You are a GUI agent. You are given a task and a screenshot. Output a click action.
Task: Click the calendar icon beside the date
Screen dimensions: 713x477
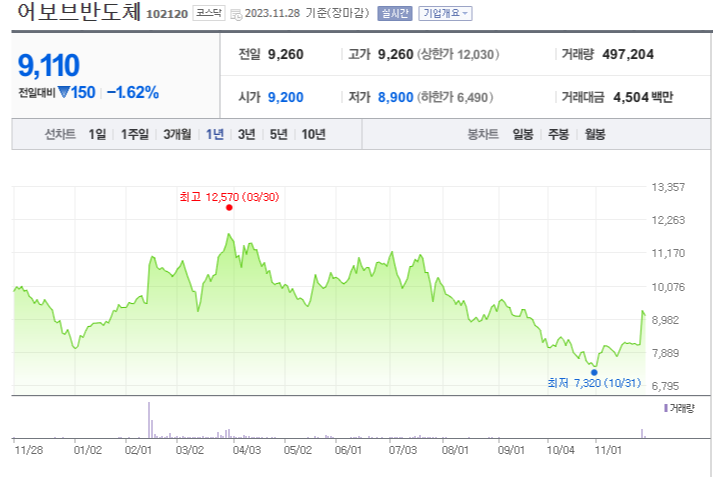pyautogui.click(x=236, y=14)
